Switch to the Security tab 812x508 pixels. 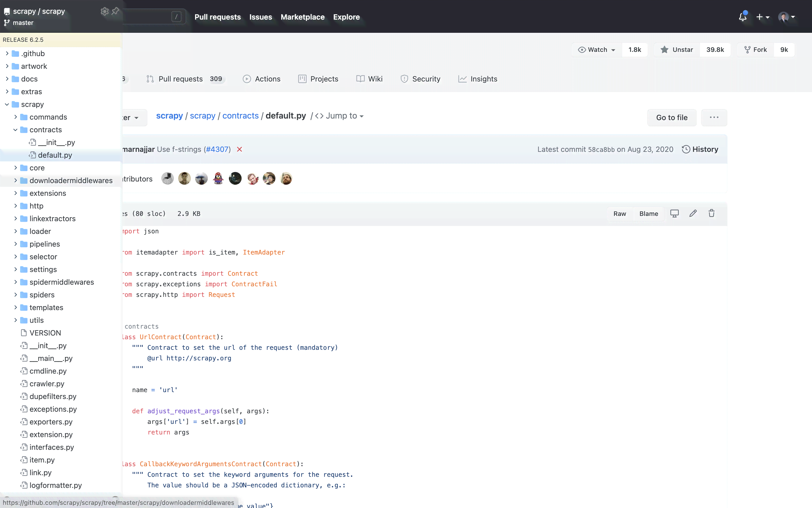[x=420, y=79]
